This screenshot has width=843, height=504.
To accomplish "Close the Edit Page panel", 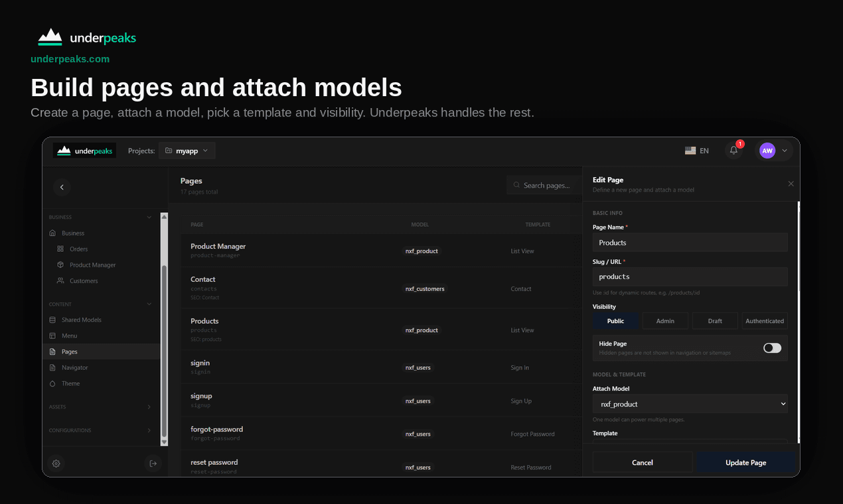I will coord(791,184).
